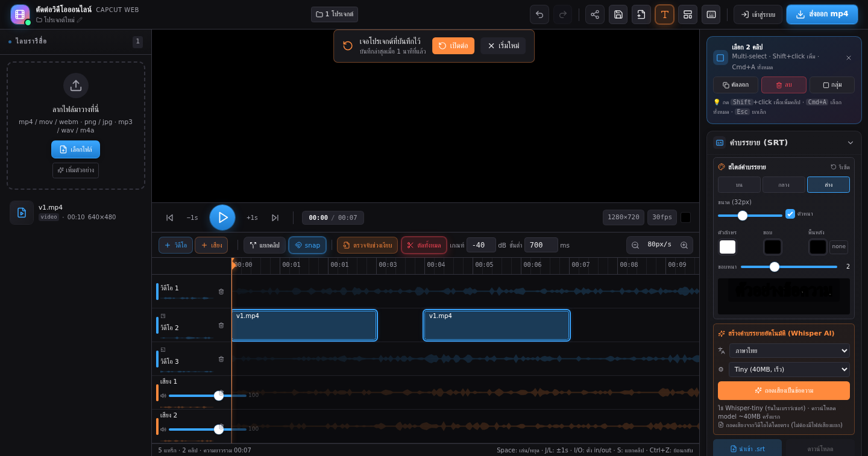Click the undo arrow icon in top bar
Image resolution: width=868 pixels, height=456 pixels.
pyautogui.click(x=539, y=14)
